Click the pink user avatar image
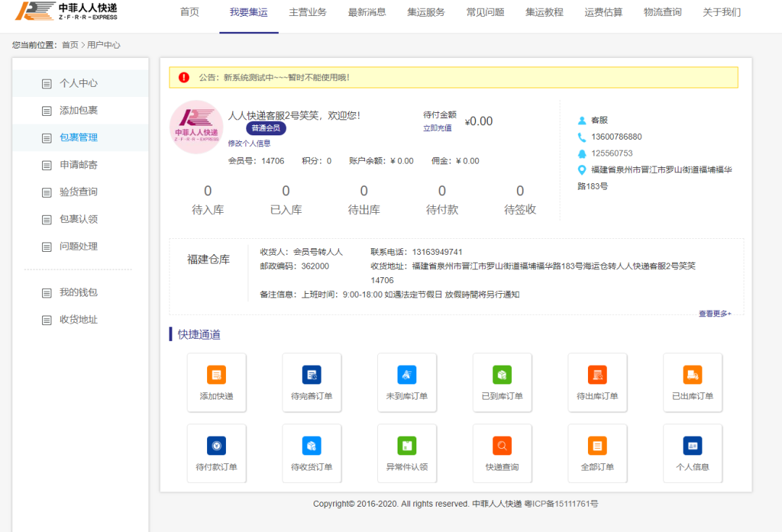This screenshot has height=532, width=782. click(x=196, y=127)
